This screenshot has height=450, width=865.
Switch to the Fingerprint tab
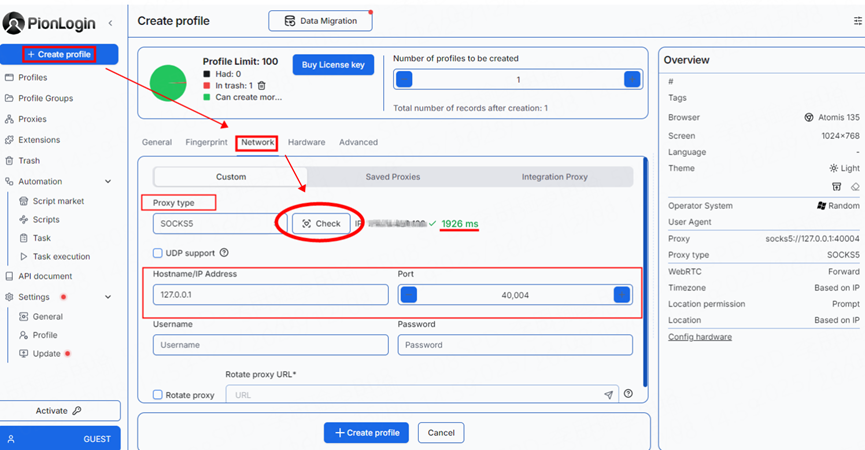point(206,142)
